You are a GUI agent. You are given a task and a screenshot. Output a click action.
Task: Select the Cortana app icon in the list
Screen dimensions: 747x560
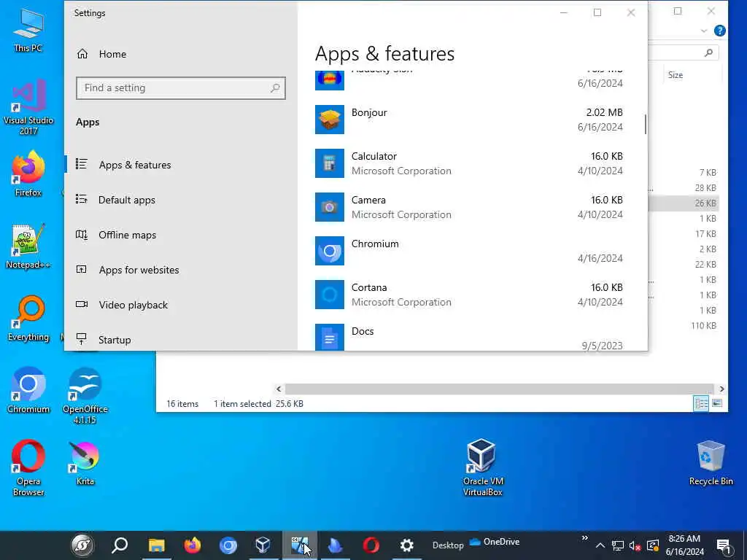[330, 295]
